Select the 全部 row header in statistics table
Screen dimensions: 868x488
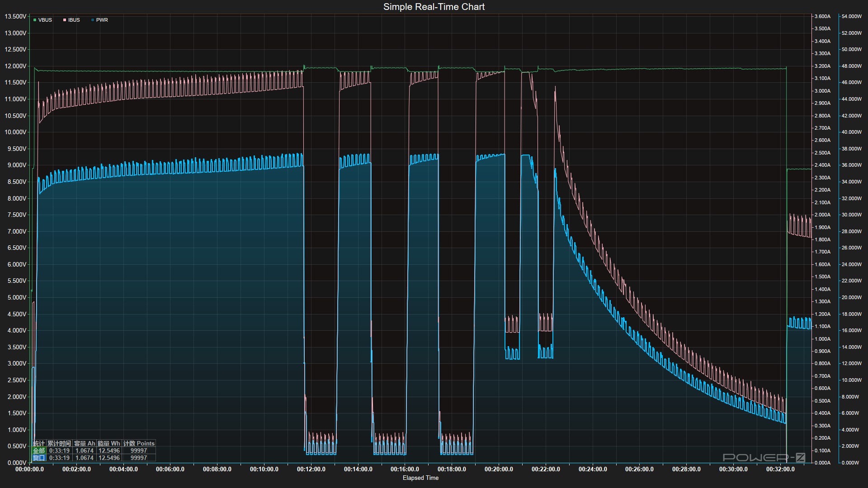click(x=39, y=450)
